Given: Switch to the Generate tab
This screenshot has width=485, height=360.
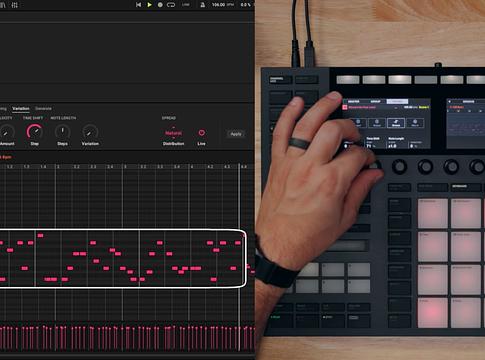Looking at the screenshot, I should point(43,108).
